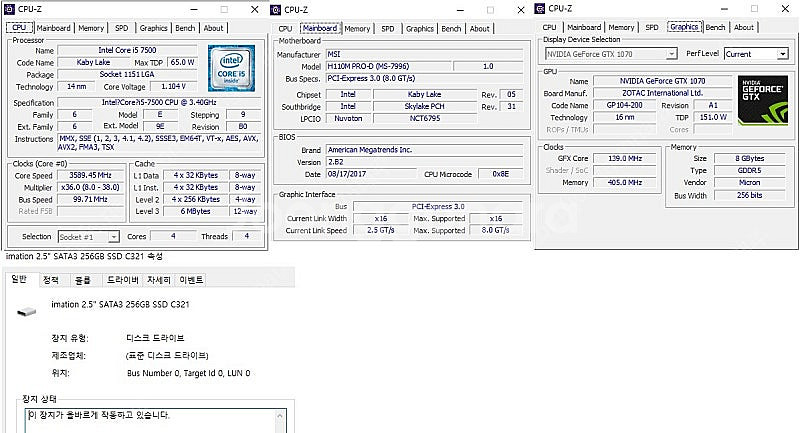Click CPU-Z app icon in Mainboard window

[276, 10]
